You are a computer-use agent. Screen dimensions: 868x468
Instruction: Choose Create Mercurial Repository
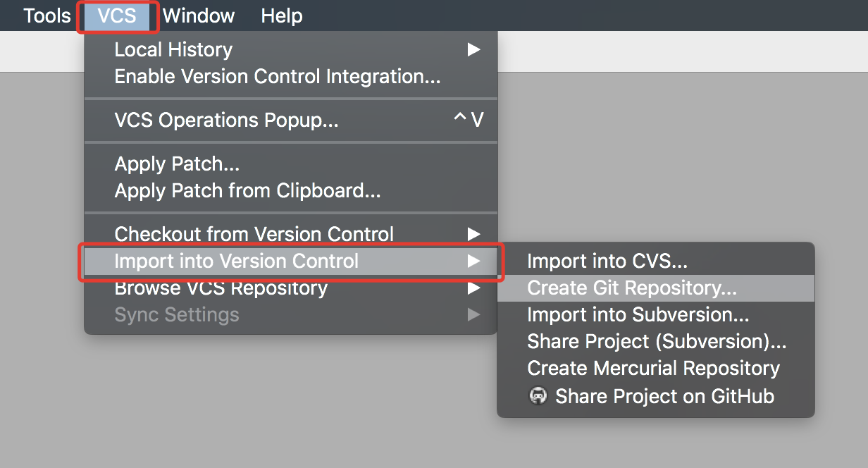tap(656, 368)
